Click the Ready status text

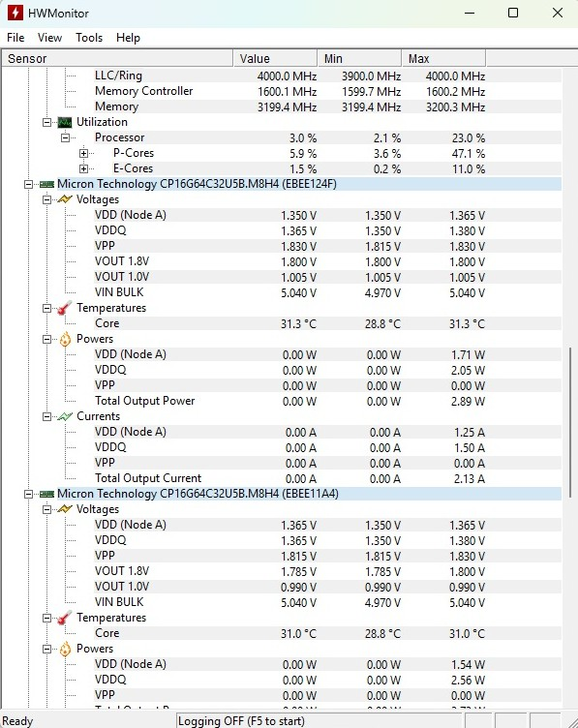click(17, 721)
